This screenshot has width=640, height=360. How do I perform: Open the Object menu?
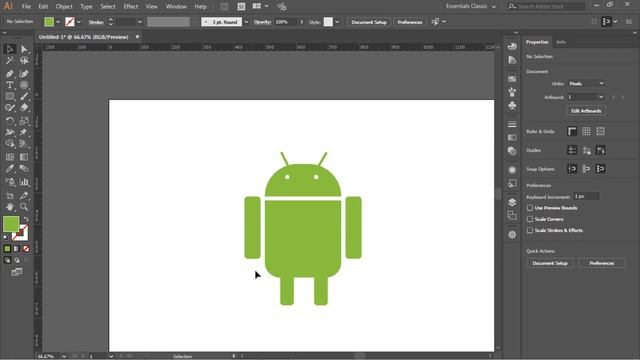(64, 7)
